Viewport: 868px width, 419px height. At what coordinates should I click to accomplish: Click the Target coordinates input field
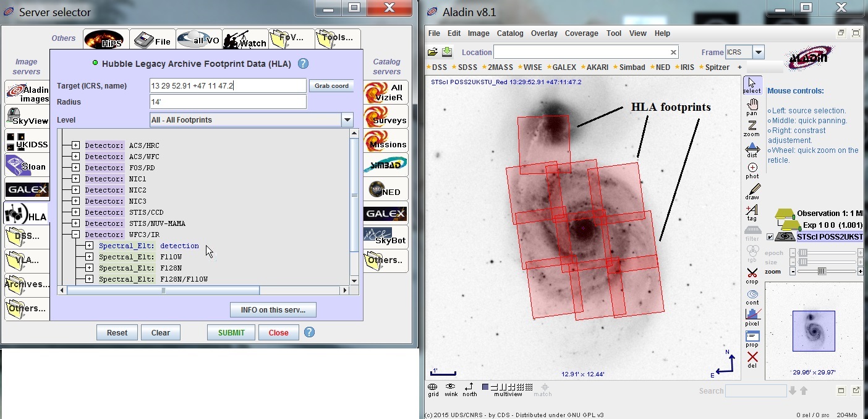point(228,85)
